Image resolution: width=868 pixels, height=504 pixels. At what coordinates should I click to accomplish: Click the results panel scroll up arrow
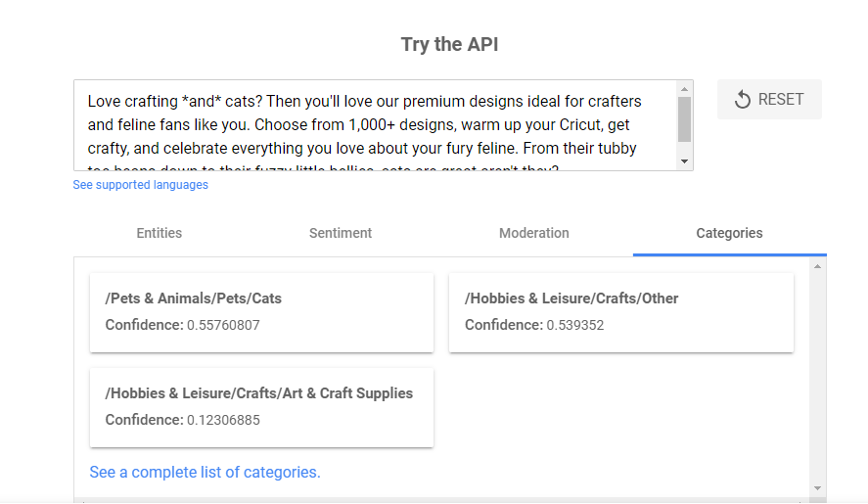(x=817, y=266)
